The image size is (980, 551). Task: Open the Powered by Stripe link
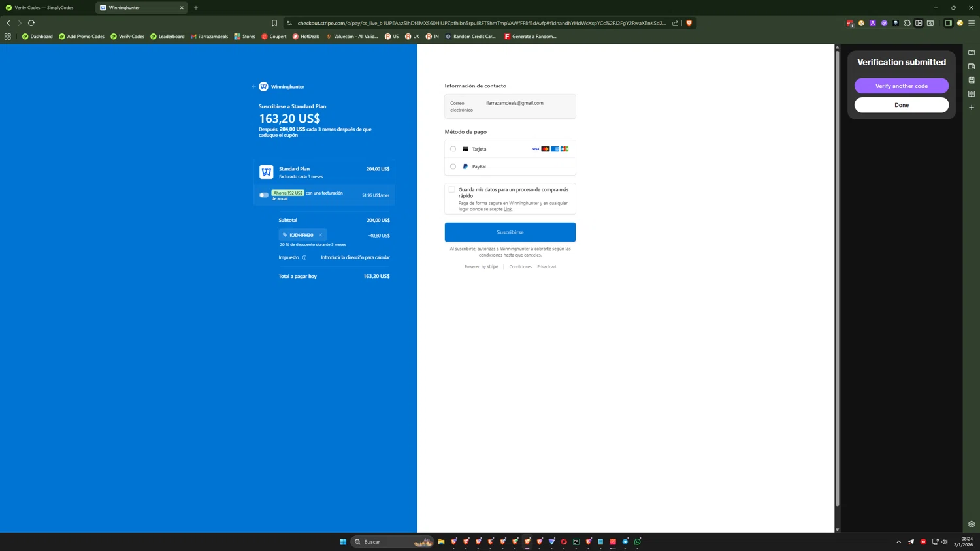pyautogui.click(x=482, y=266)
